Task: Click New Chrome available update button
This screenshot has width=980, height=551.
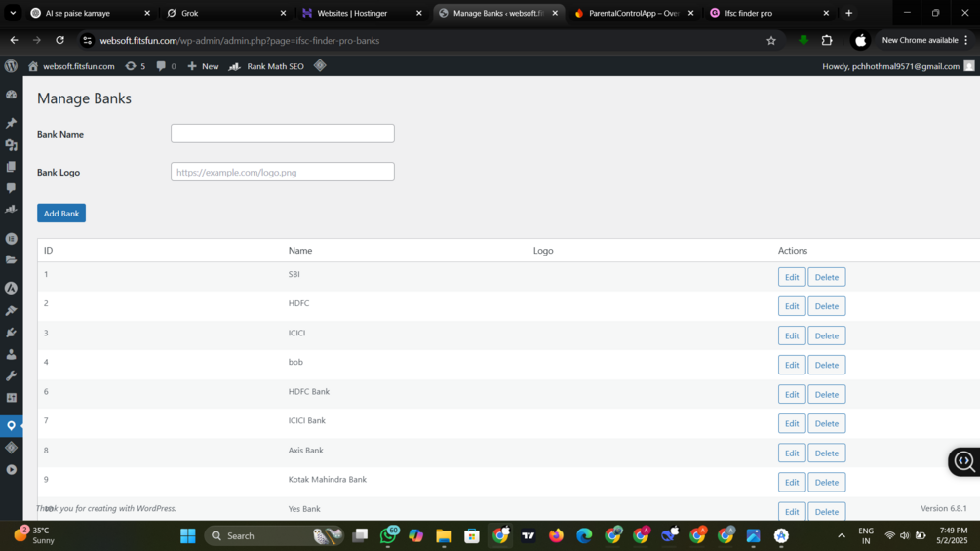Action: tap(925, 41)
